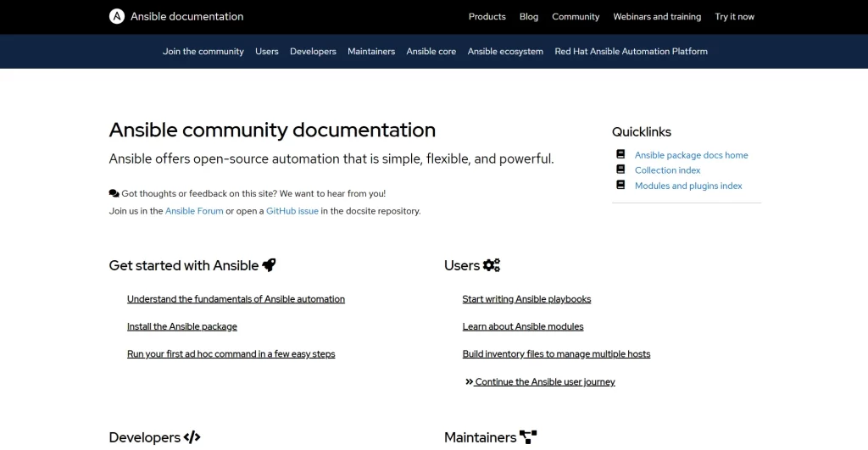Screen dimensions: 868x450
Task: Click the Ansible community documentation heading
Action: [272, 130]
